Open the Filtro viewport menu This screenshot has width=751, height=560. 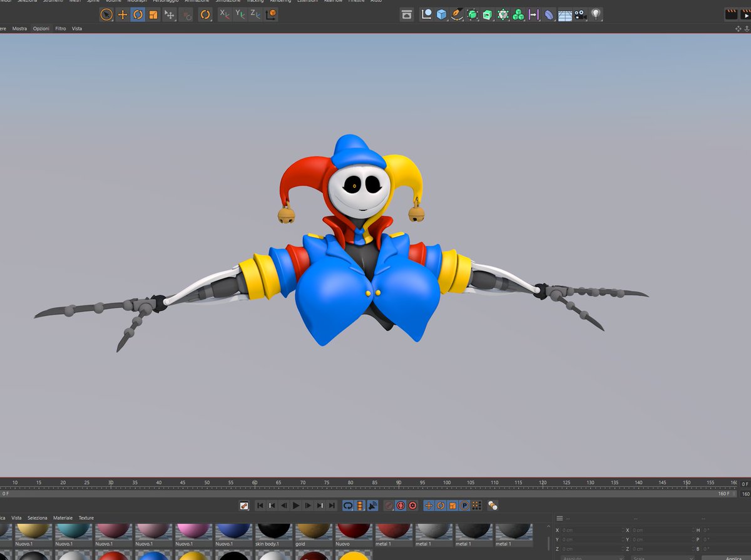(61, 29)
